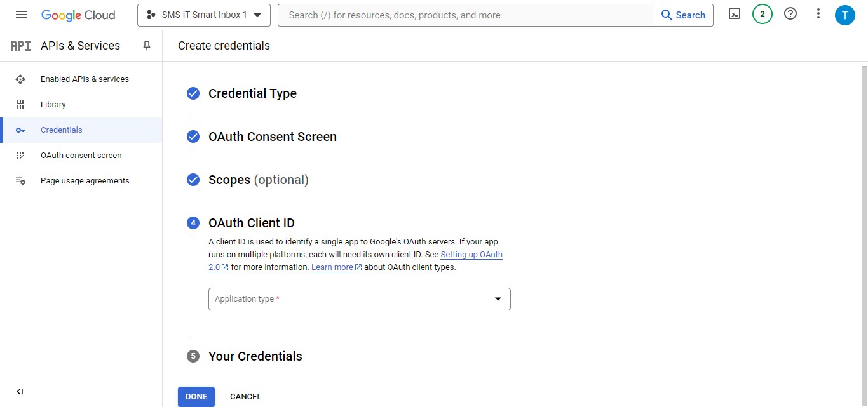
Task: Open notifications badge showing 2
Action: [762, 14]
